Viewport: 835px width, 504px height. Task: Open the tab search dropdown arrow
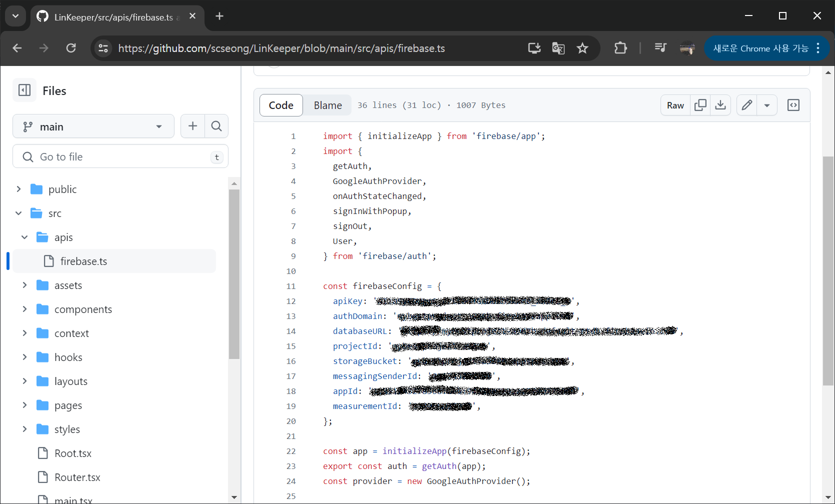[15, 16]
